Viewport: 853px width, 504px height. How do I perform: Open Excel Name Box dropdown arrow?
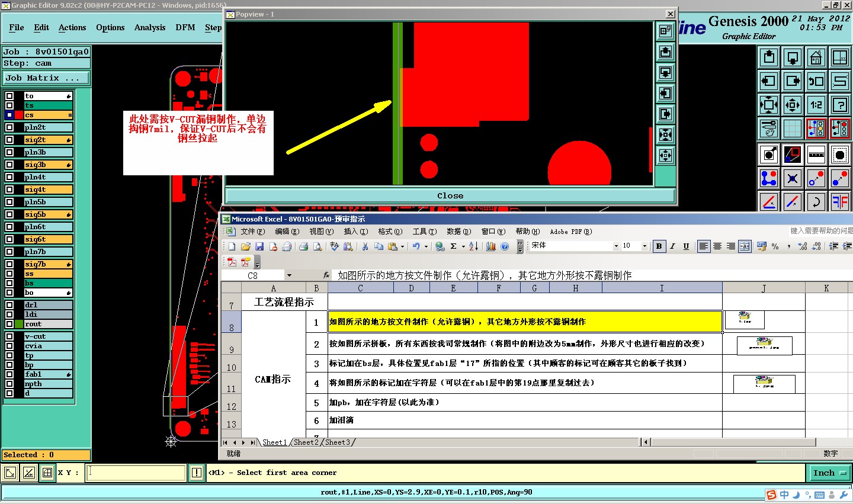(289, 275)
